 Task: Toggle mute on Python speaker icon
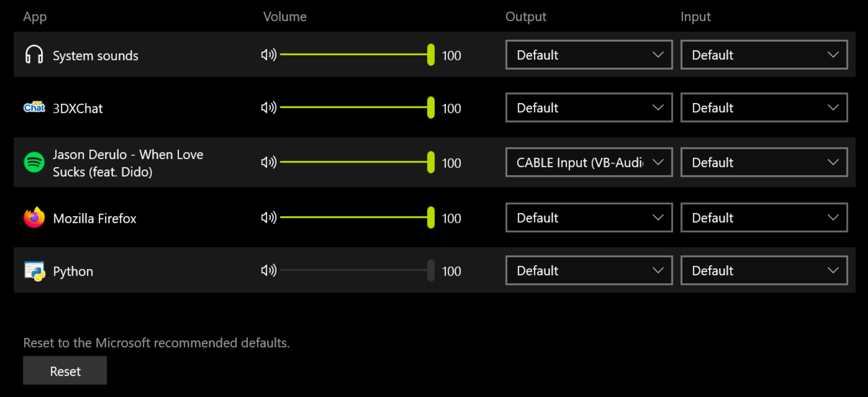point(269,270)
